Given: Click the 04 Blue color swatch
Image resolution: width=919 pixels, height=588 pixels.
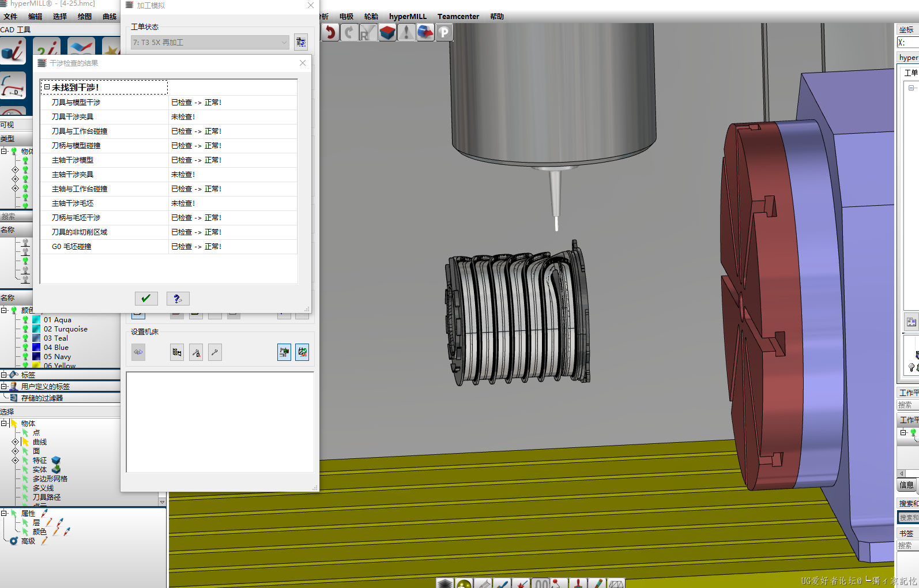Looking at the screenshot, I should click(x=36, y=347).
